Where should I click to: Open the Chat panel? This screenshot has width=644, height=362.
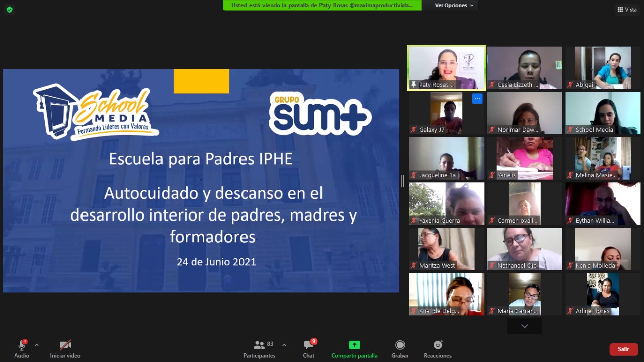[x=309, y=349]
